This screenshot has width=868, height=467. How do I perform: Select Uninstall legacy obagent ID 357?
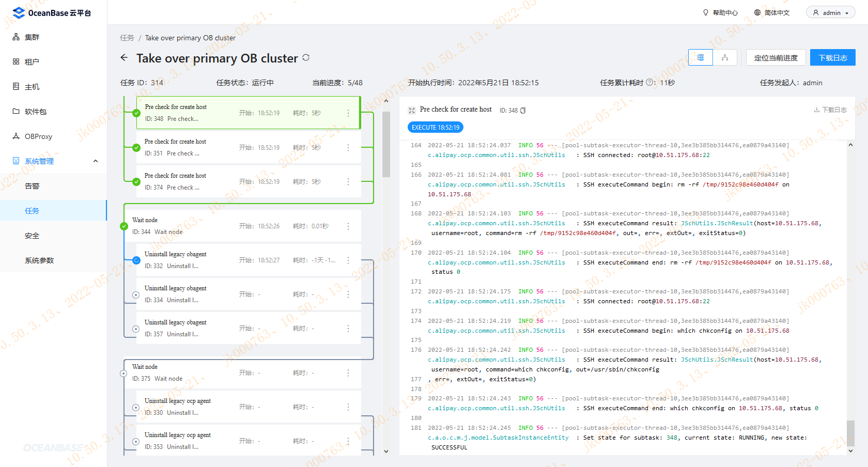pos(248,328)
